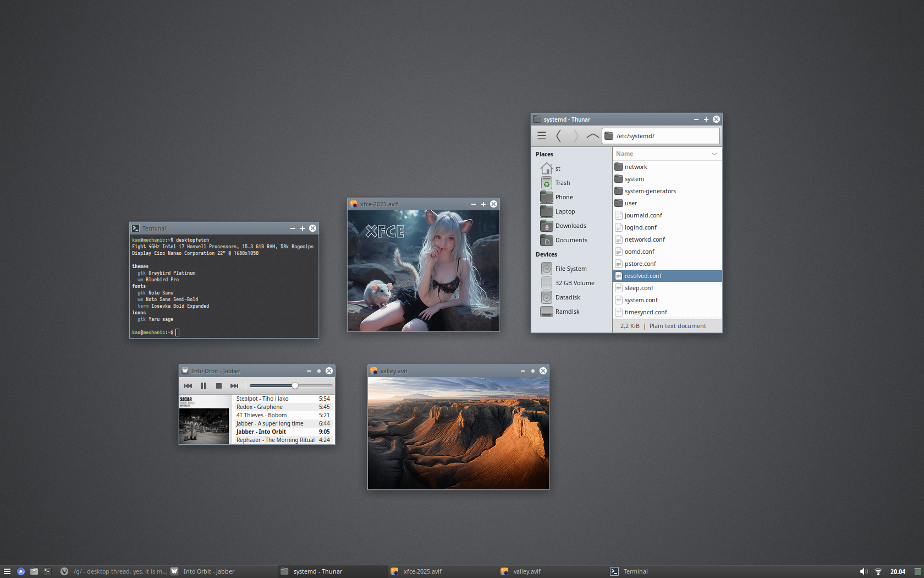Select track Rephazer - The Morning Ritual
924x578 pixels.
click(283, 440)
